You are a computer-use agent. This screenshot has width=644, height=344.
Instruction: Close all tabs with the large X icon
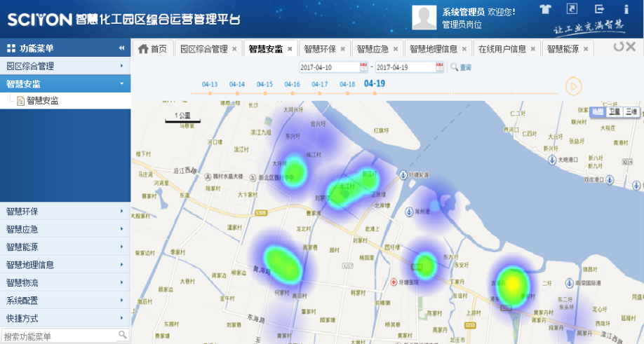633,47
